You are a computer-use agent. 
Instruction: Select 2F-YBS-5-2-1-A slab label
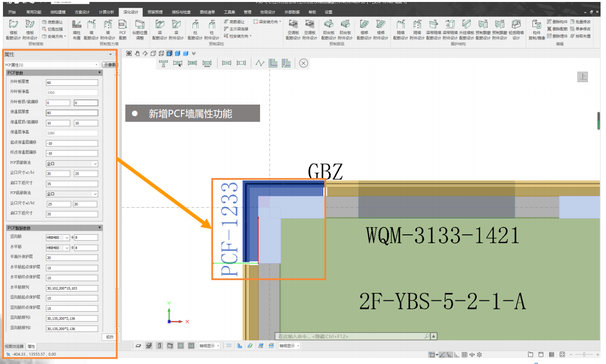(x=442, y=300)
